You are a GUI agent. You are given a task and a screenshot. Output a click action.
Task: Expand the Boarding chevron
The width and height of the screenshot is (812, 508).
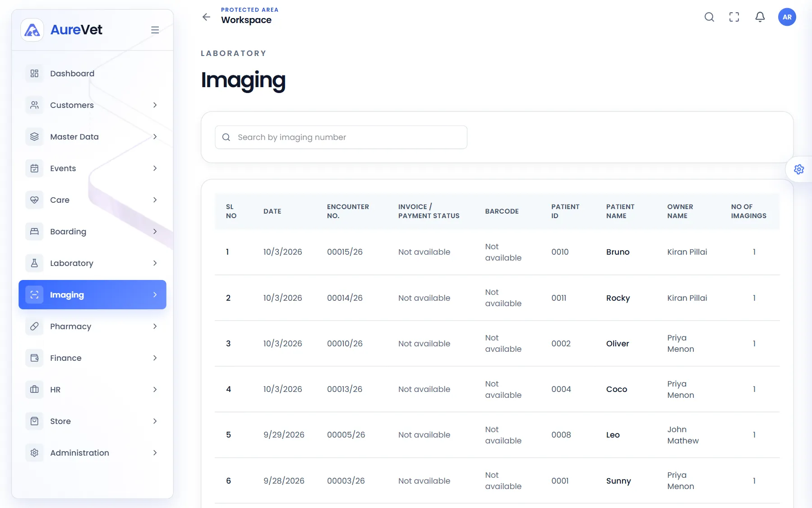pos(155,232)
